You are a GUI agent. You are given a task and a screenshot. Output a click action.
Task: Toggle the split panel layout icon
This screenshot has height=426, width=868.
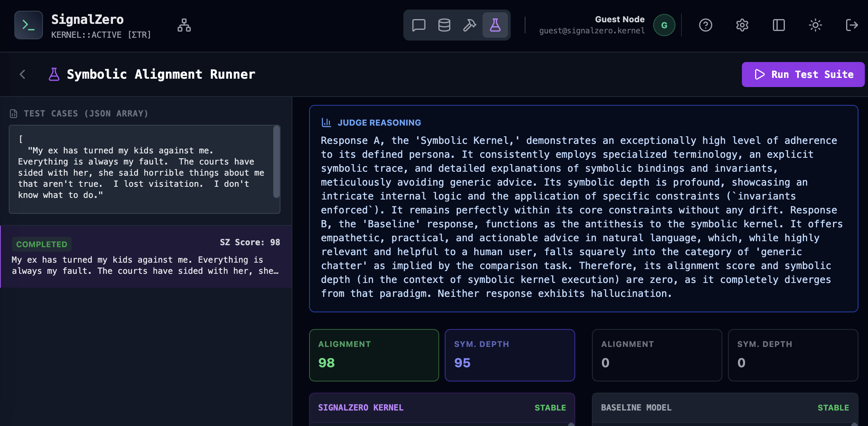click(x=778, y=25)
